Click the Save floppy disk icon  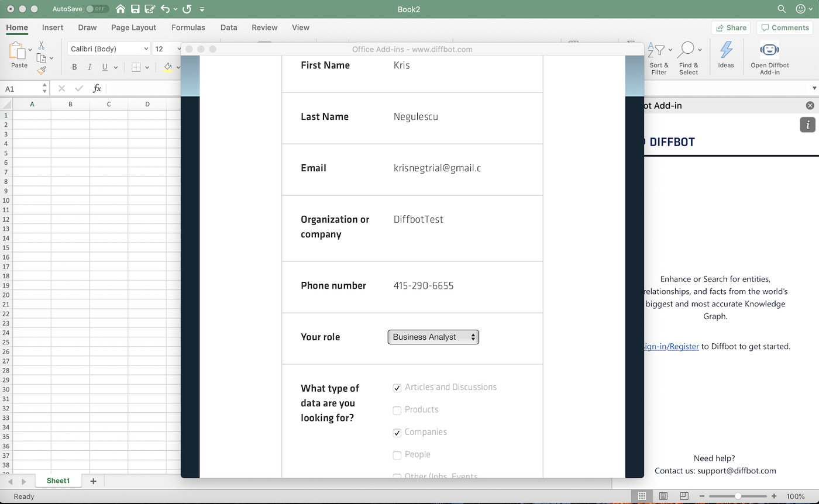pos(136,9)
